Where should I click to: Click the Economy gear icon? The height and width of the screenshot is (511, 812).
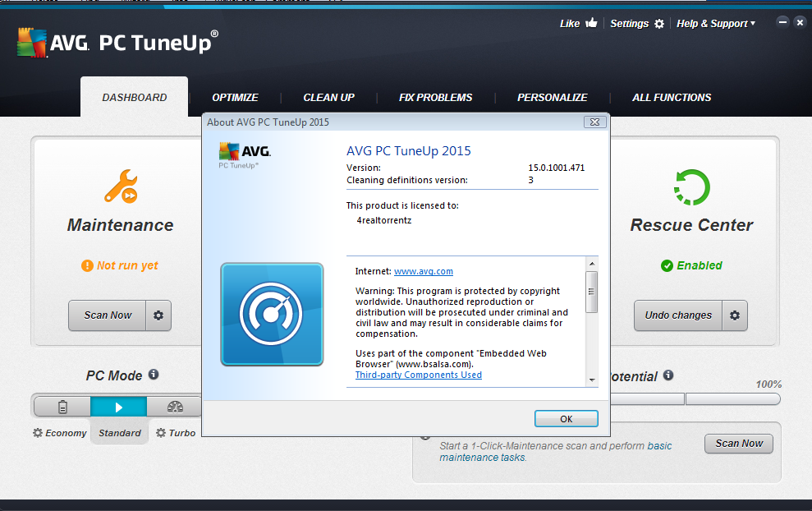[38, 432]
